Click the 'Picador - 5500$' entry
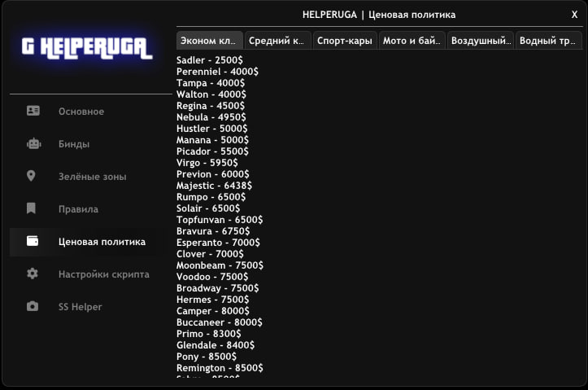 pos(212,151)
